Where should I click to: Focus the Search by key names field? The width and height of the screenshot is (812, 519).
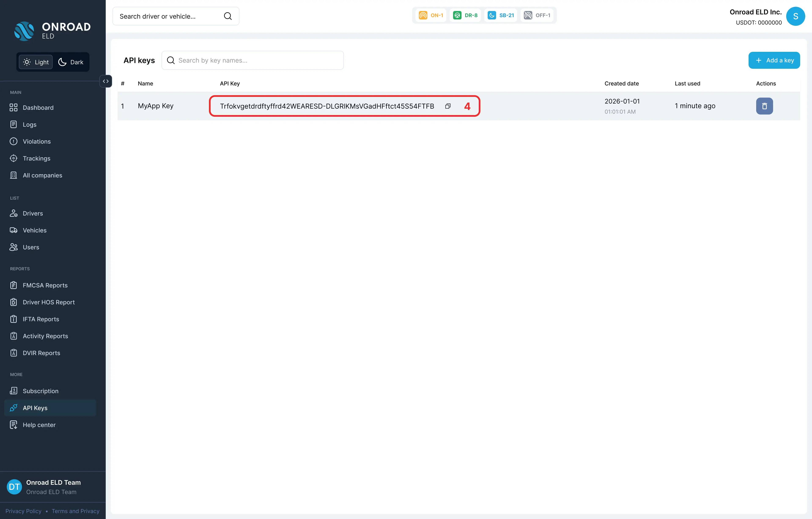[x=252, y=60]
